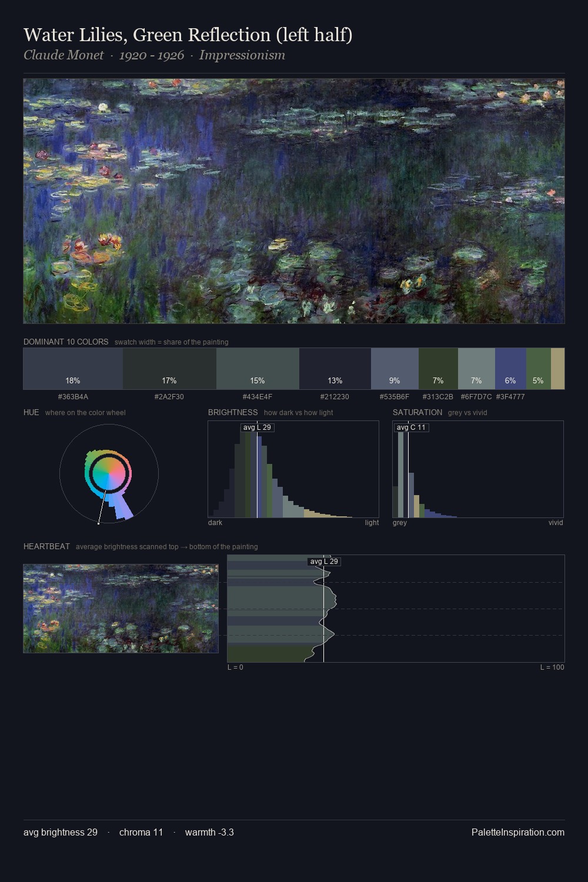
Task: Click 'swatch width = share of the painting' note
Action: click(172, 342)
